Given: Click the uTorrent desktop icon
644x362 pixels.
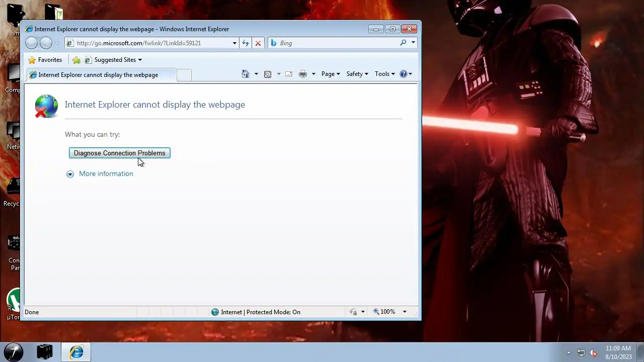Looking at the screenshot, I should click(x=13, y=305).
